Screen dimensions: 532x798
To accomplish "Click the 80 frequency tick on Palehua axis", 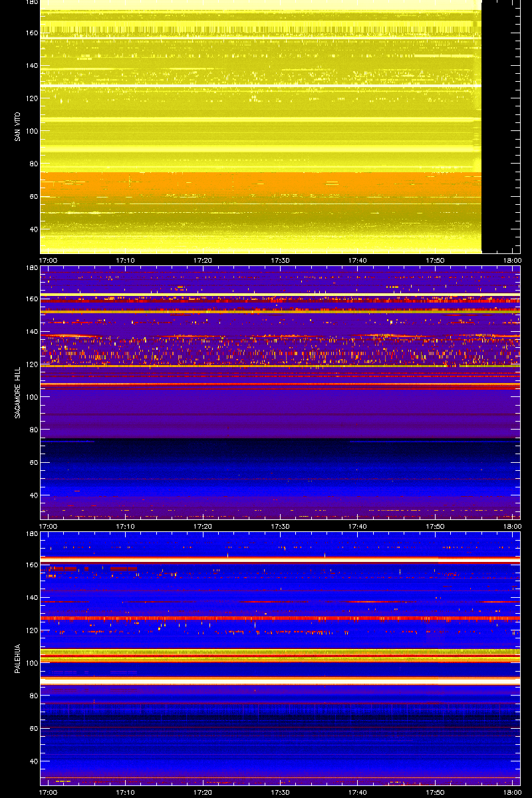I will [x=33, y=696].
